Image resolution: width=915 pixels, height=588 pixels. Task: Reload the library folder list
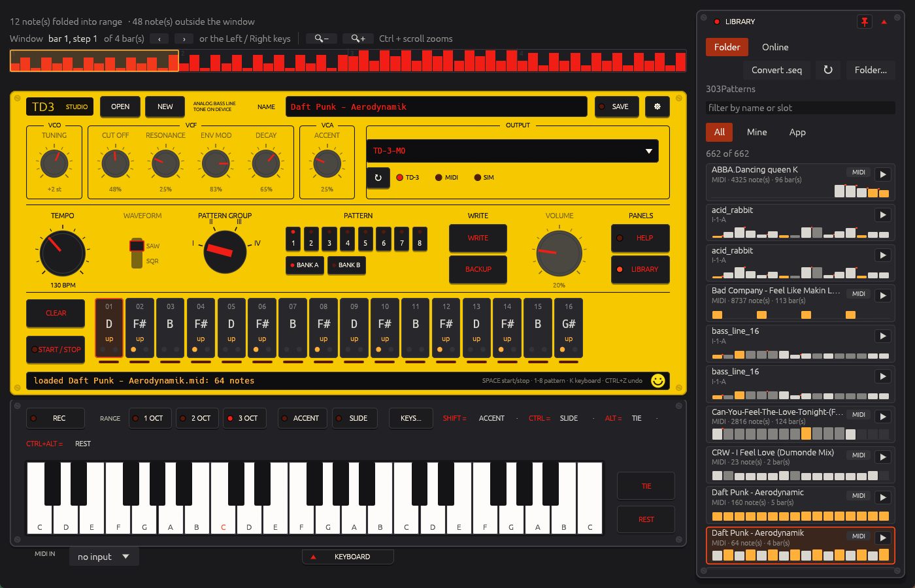(827, 70)
